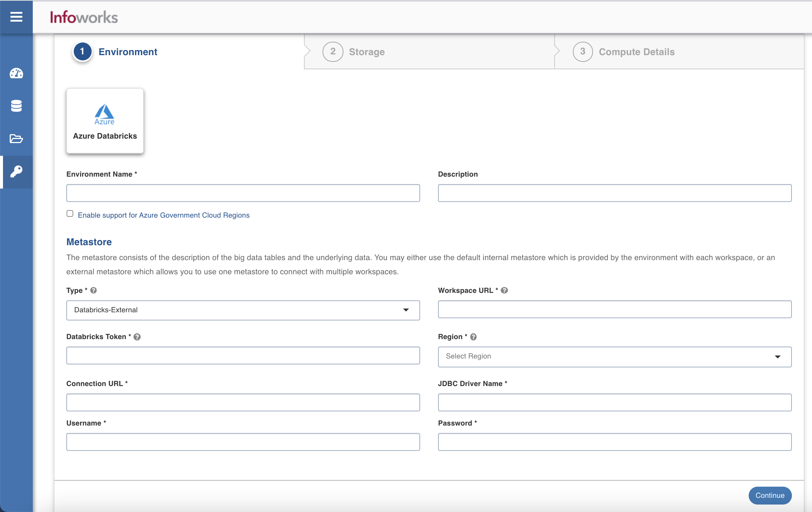Click the help icon next to Workspace URL
The width and height of the screenshot is (812, 512).
pos(504,290)
